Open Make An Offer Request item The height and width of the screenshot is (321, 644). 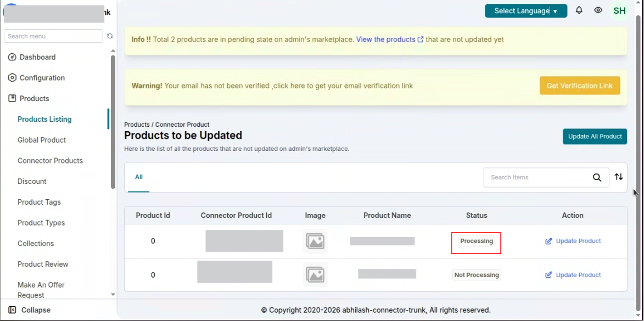pyautogui.click(x=41, y=290)
